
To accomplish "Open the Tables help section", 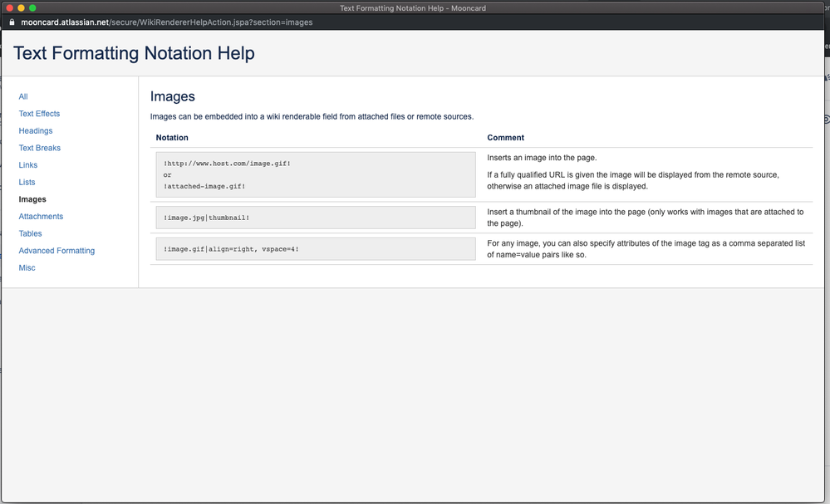I will 30,233.
